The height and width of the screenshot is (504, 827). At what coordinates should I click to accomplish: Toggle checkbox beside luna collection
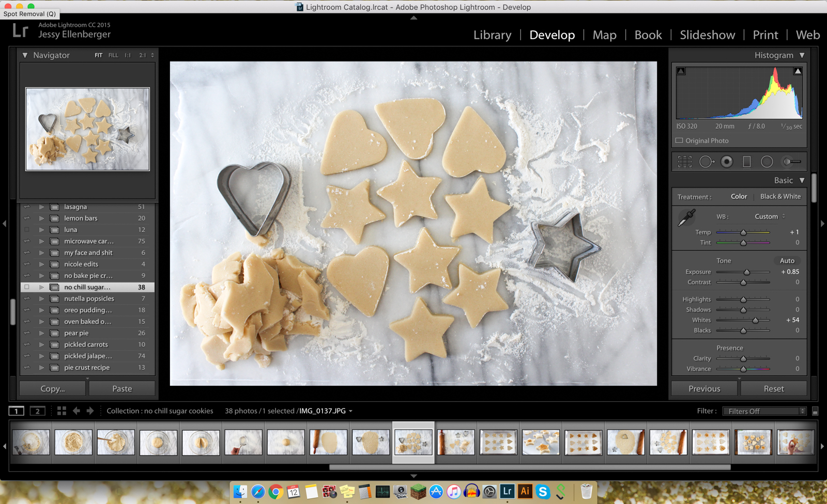[x=27, y=230]
